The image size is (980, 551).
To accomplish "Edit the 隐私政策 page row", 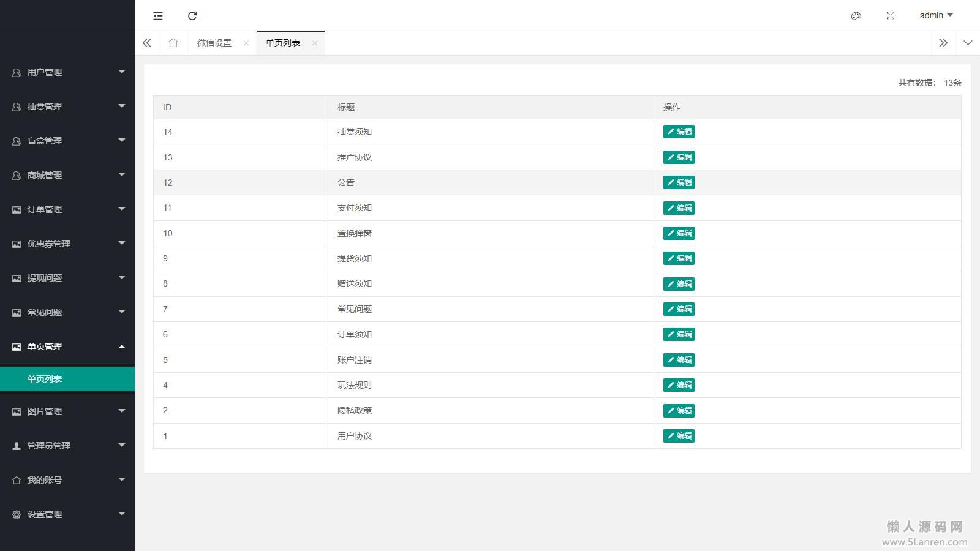I will (x=679, y=411).
